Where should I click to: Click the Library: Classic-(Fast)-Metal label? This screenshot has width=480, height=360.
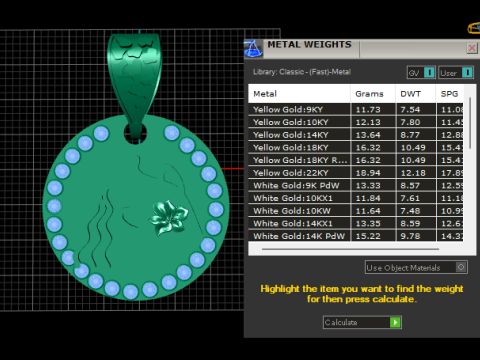point(302,72)
